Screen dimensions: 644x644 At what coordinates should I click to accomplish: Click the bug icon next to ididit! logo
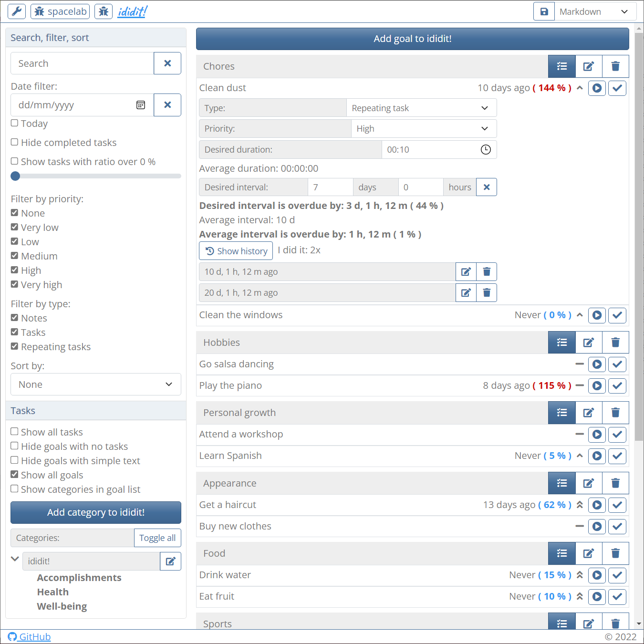point(104,11)
